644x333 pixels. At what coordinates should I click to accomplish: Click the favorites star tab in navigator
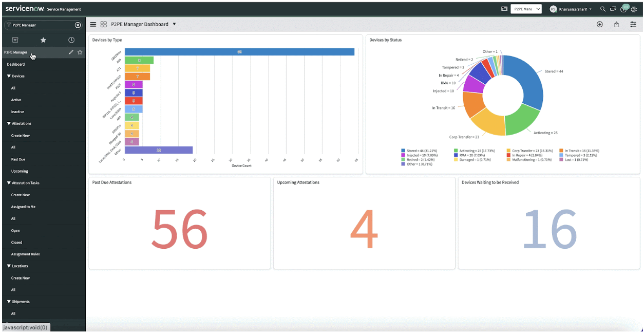(x=43, y=40)
